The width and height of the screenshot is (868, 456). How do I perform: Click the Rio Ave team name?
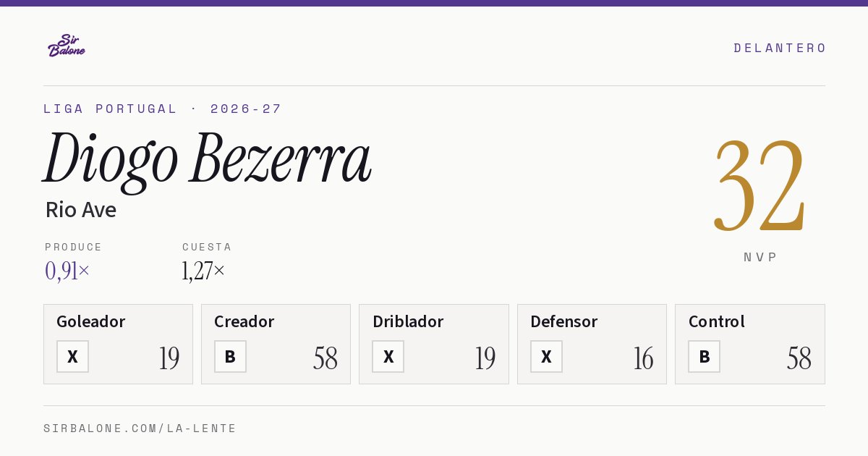coord(81,210)
